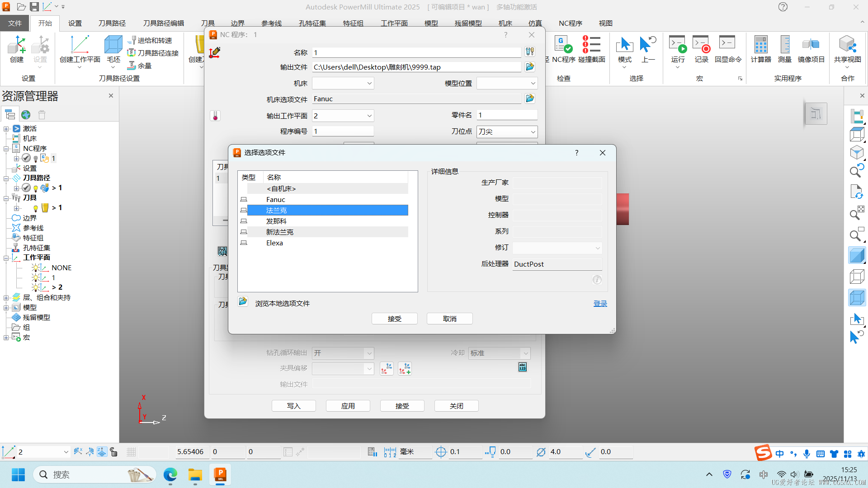Open the 刀位点 dropdown showing 刀尖
The height and width of the screenshot is (488, 868).
[534, 131]
